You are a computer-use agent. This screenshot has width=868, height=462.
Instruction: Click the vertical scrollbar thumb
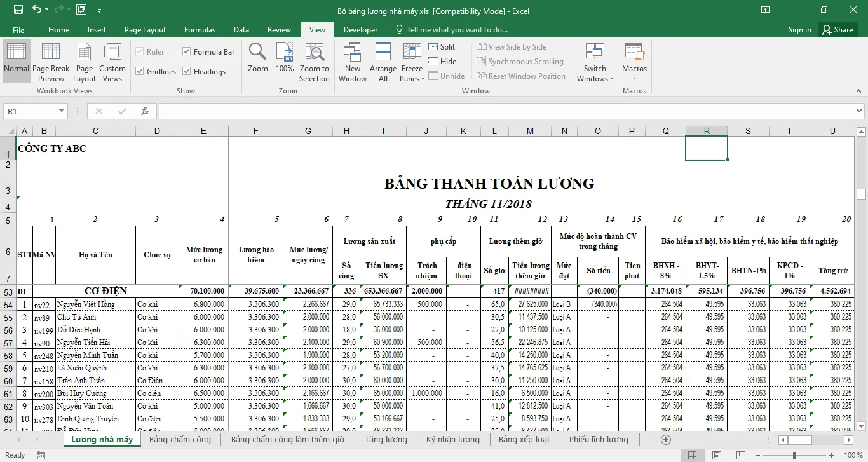tap(861, 194)
